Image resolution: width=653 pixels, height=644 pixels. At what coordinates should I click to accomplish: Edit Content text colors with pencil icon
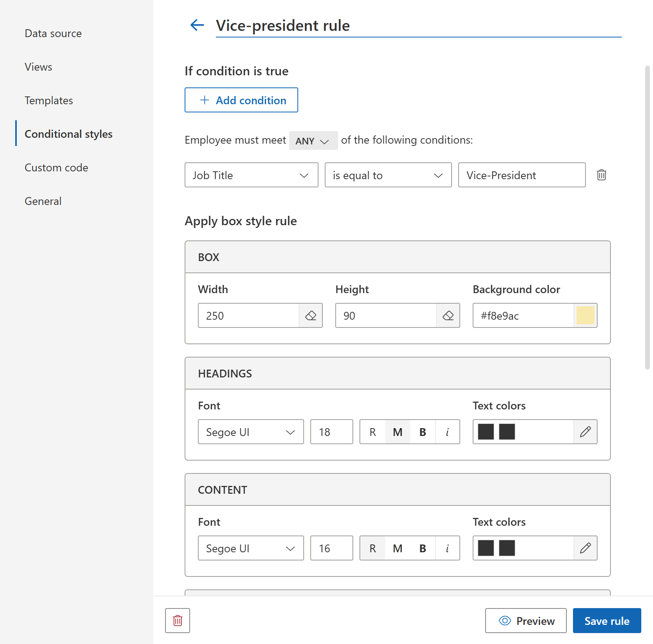585,548
